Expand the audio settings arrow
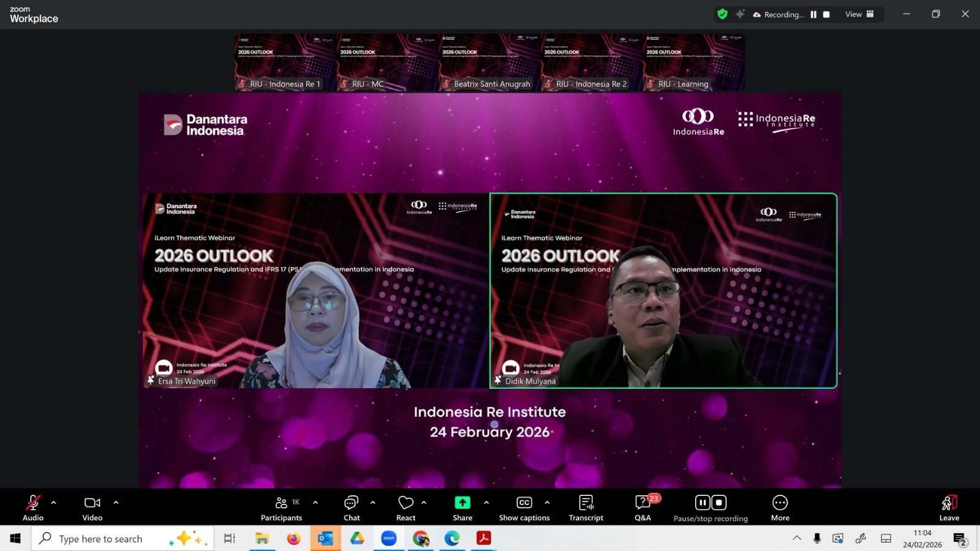 [54, 503]
